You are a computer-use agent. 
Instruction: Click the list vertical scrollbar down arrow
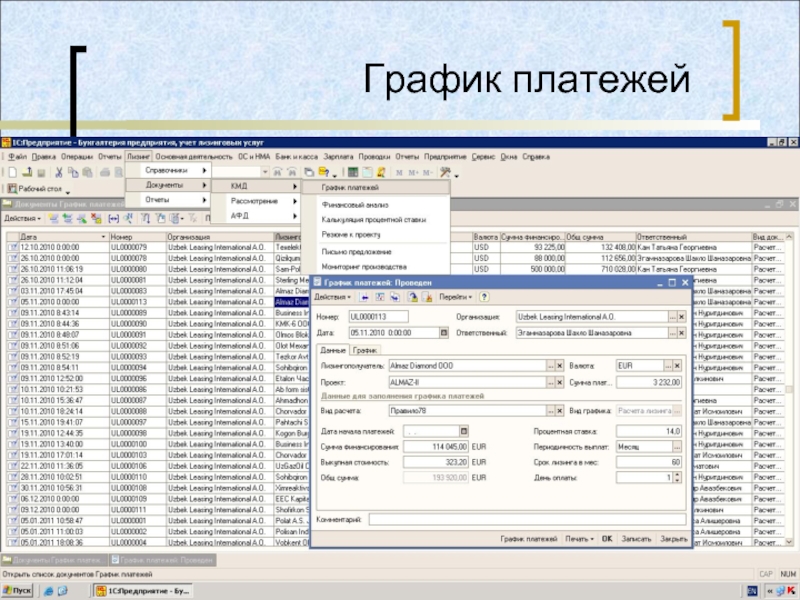789,542
